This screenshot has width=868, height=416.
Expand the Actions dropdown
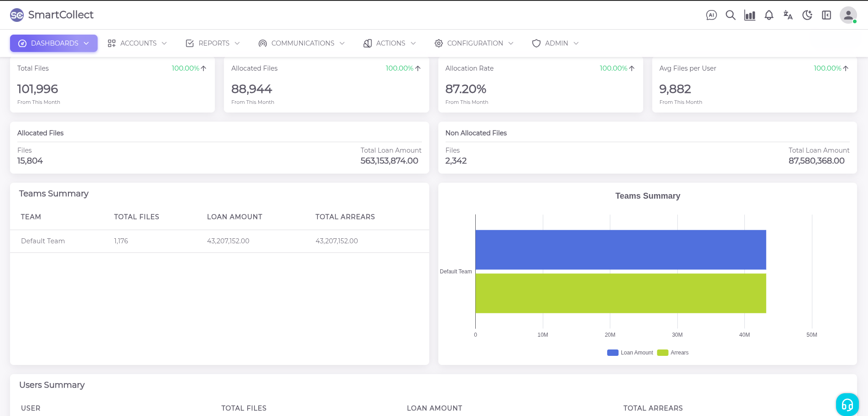[390, 43]
